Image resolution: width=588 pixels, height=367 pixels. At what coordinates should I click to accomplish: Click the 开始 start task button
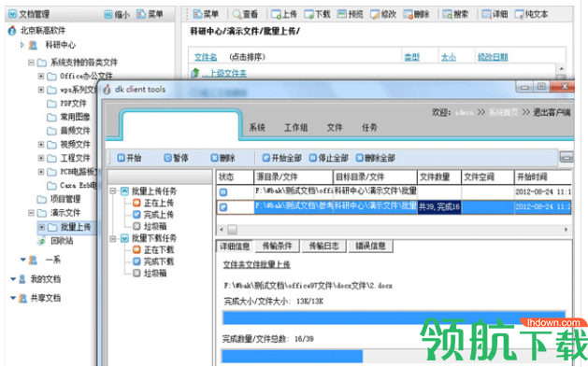click(x=129, y=158)
